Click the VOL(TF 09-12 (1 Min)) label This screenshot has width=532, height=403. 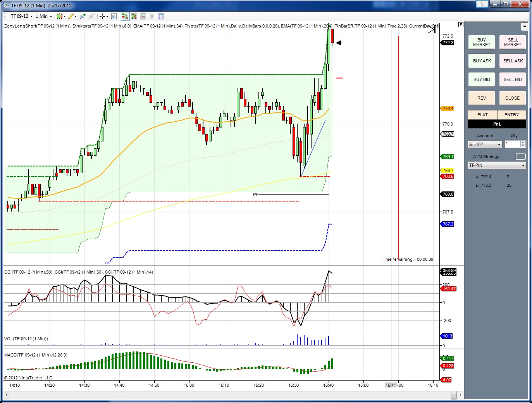[26, 339]
